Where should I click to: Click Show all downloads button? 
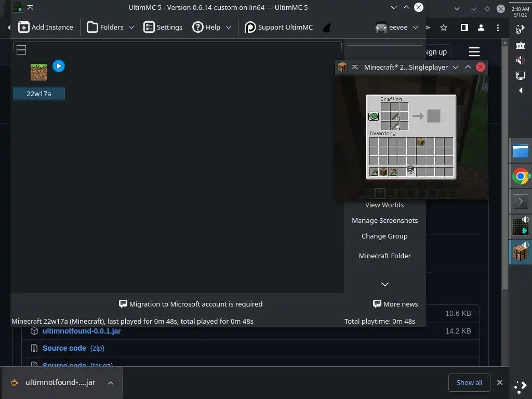pos(469,383)
